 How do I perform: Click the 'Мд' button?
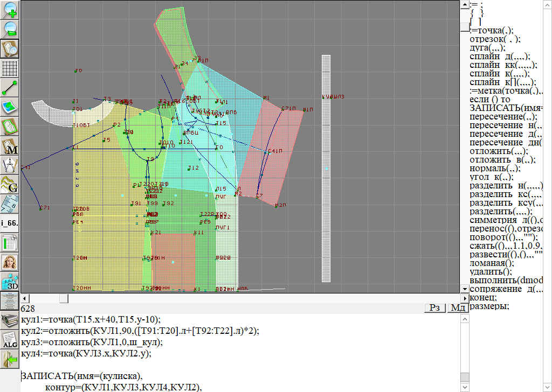coord(458,307)
